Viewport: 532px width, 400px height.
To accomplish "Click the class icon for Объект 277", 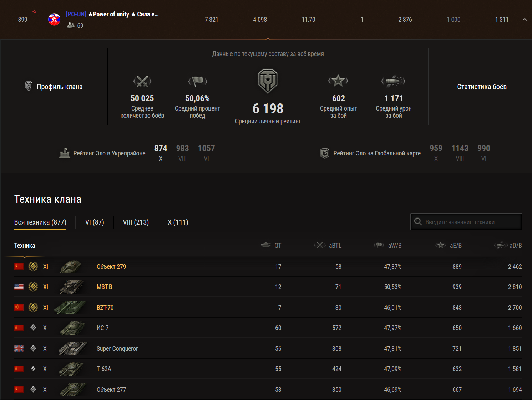I will (33, 389).
